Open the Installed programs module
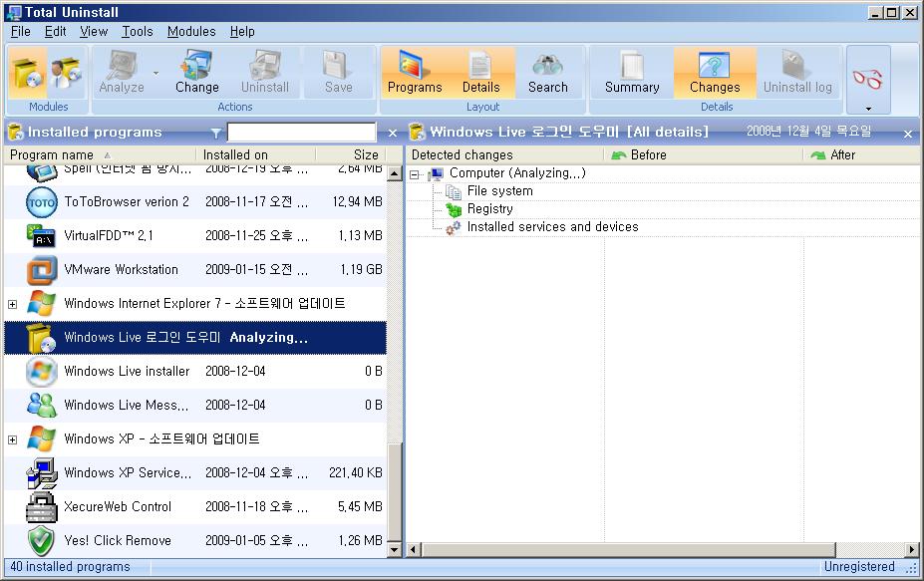This screenshot has height=581, width=924. pyautogui.click(x=27, y=73)
